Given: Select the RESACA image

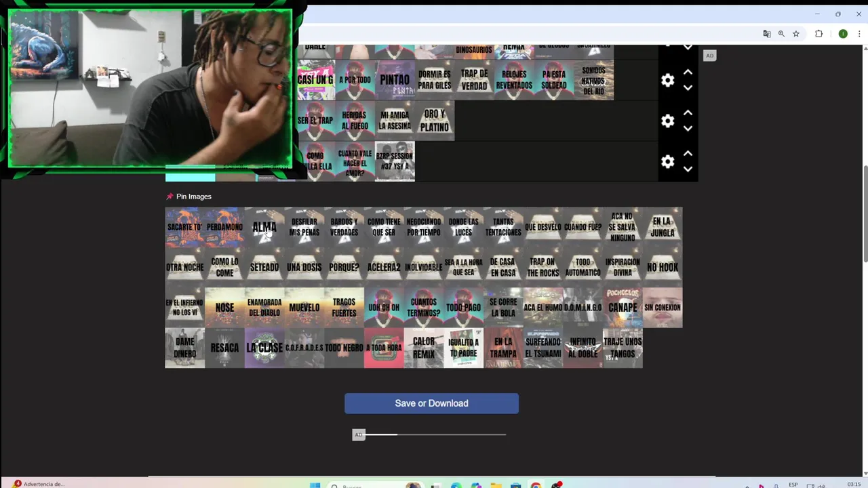Looking at the screenshot, I should (224, 348).
